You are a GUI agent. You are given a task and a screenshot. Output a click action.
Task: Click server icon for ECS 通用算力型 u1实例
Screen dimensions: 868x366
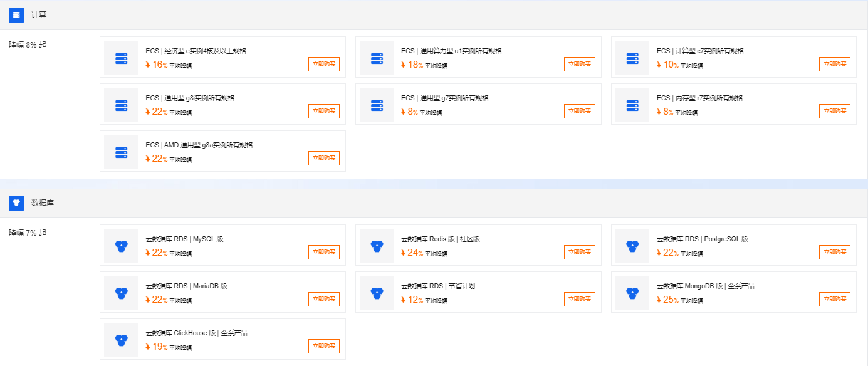377,58
